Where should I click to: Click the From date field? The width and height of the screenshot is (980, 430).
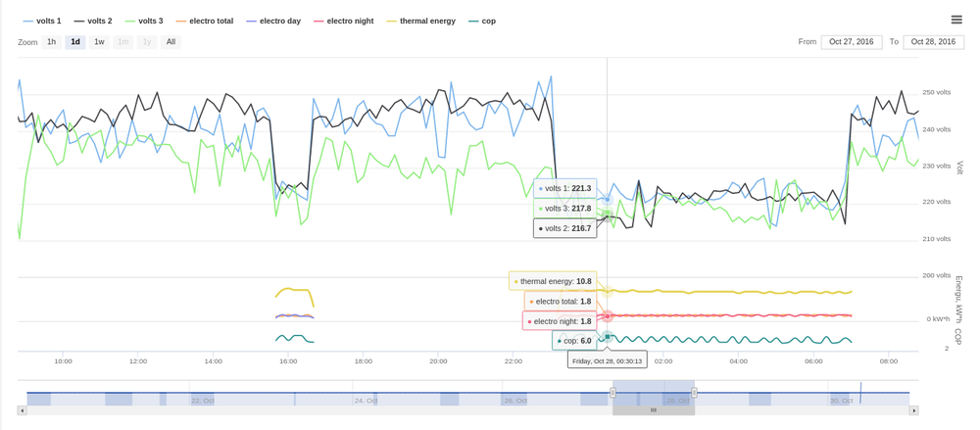point(852,42)
